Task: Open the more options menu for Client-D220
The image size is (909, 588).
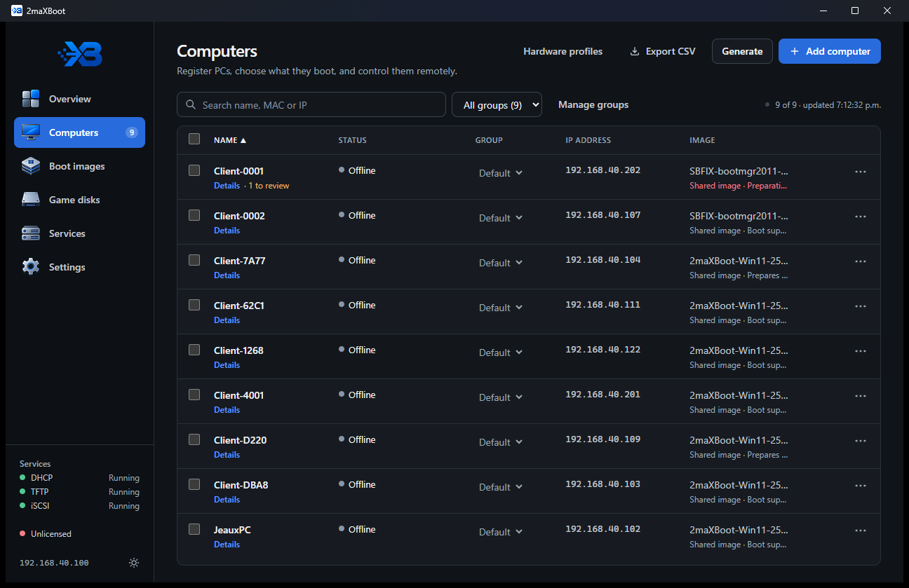Action: (861, 442)
